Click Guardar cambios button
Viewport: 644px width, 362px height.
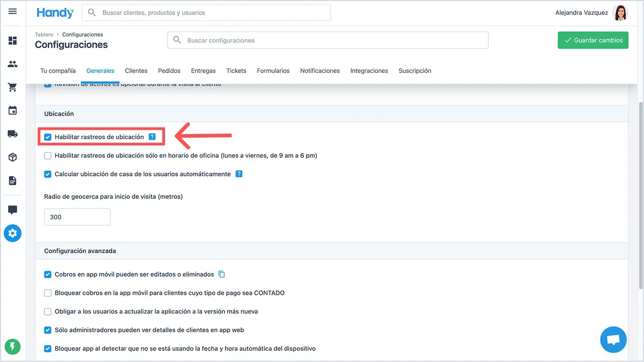pos(593,40)
